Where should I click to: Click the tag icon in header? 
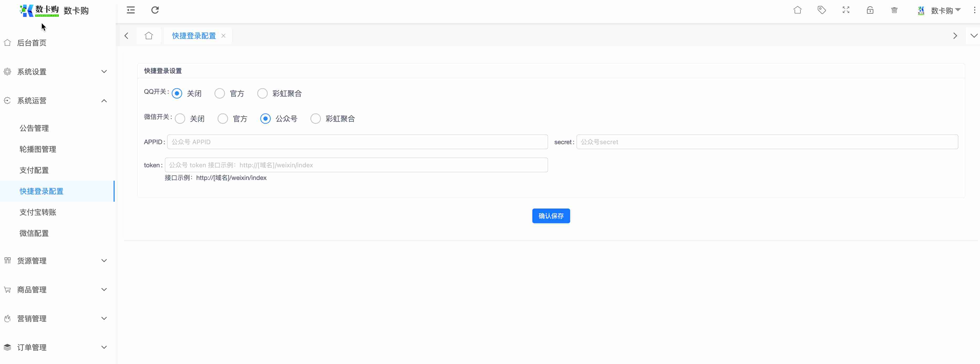pos(821,10)
